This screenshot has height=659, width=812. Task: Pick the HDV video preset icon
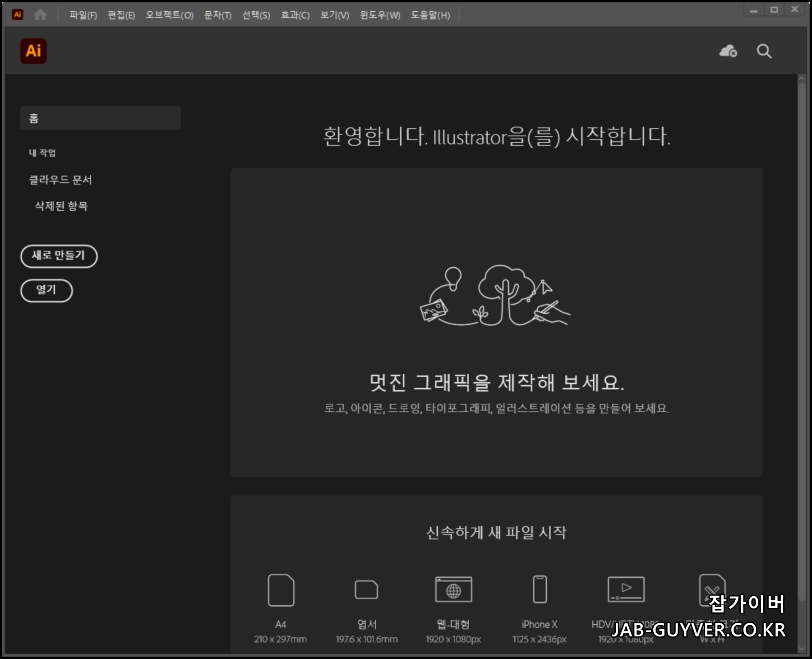click(x=626, y=589)
